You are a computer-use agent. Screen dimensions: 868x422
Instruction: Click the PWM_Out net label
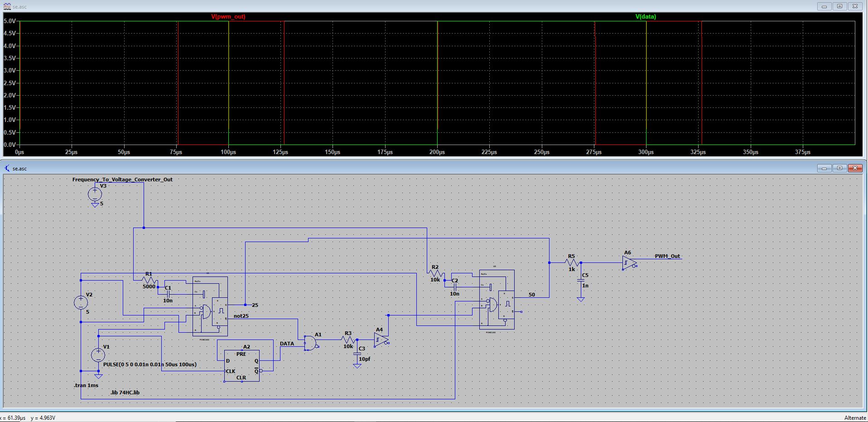[x=667, y=256]
